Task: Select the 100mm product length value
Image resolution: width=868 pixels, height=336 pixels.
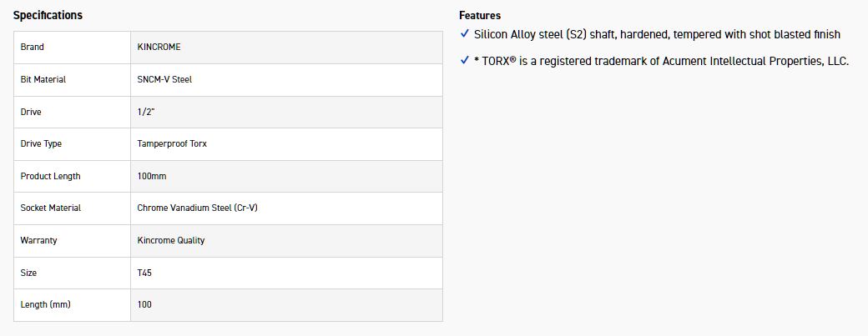Action: pos(151,177)
